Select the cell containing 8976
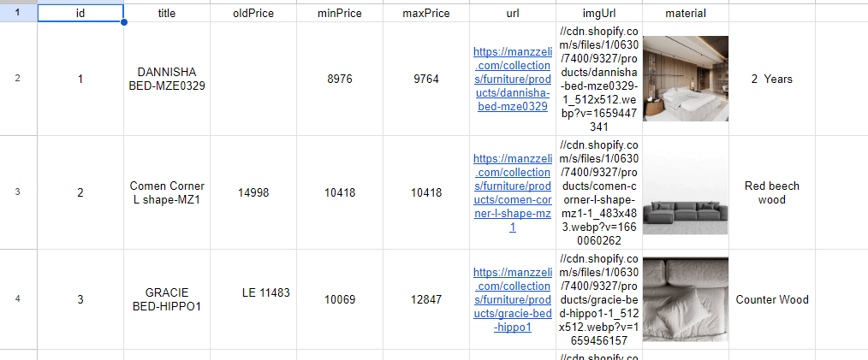868x360 pixels. click(x=340, y=79)
